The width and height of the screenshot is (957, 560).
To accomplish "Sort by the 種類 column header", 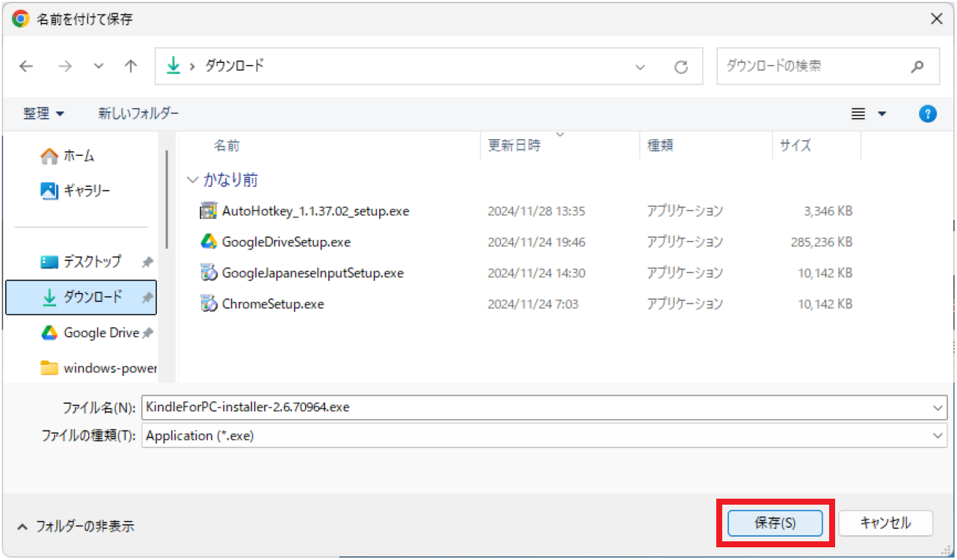I will coord(661,146).
